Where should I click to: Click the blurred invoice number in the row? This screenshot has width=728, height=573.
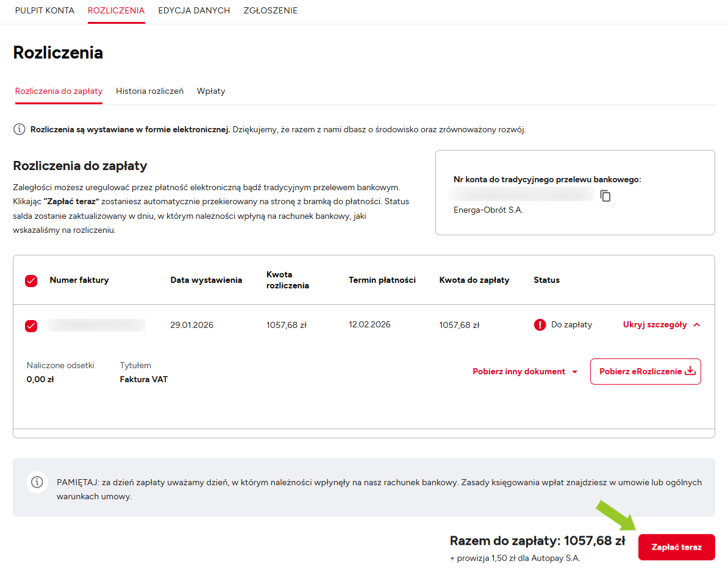(x=97, y=325)
